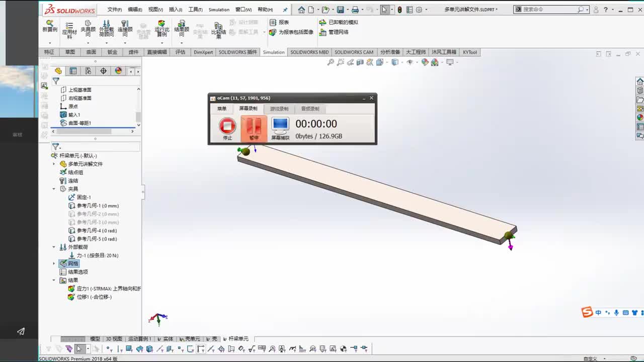Open the Simulation menu
Viewport: 644px width, 362px height.
(219, 10)
